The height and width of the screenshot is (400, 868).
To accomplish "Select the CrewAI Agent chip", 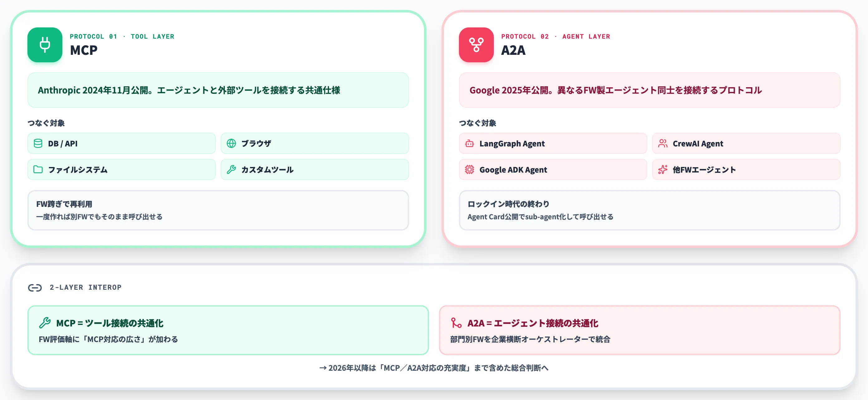I will click(x=746, y=143).
